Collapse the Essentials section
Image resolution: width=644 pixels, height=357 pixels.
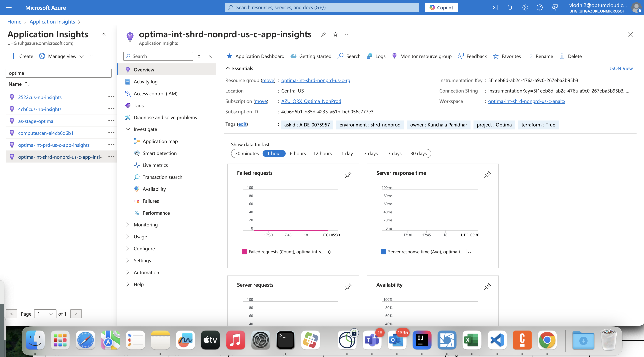coord(228,68)
